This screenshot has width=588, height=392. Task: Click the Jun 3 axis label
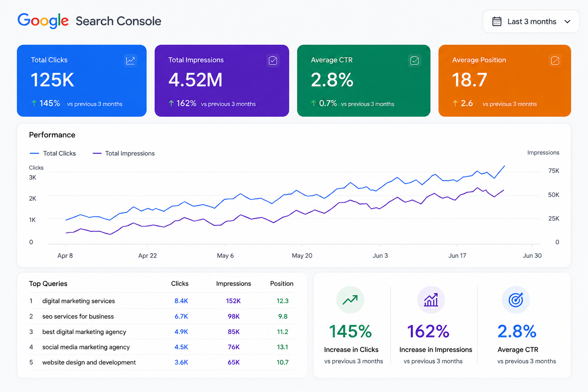tap(380, 256)
